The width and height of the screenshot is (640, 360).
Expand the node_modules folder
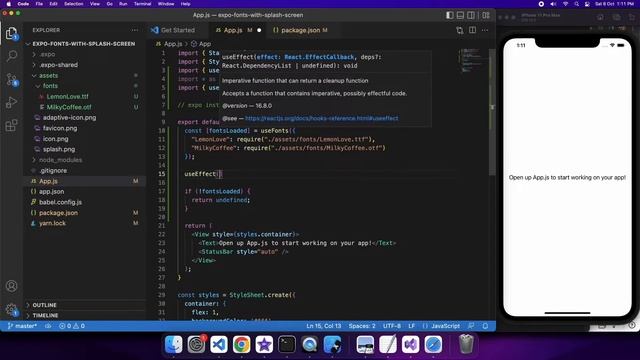pyautogui.click(x=60, y=160)
